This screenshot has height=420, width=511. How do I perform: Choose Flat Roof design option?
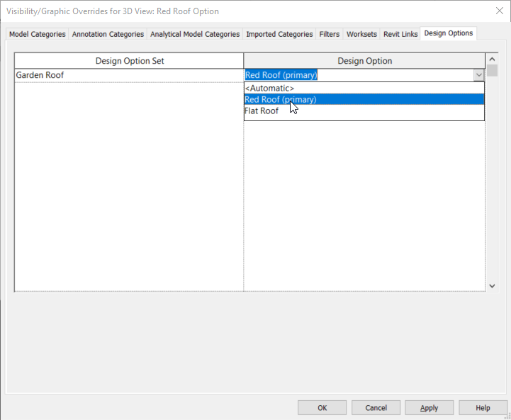[x=364, y=110]
